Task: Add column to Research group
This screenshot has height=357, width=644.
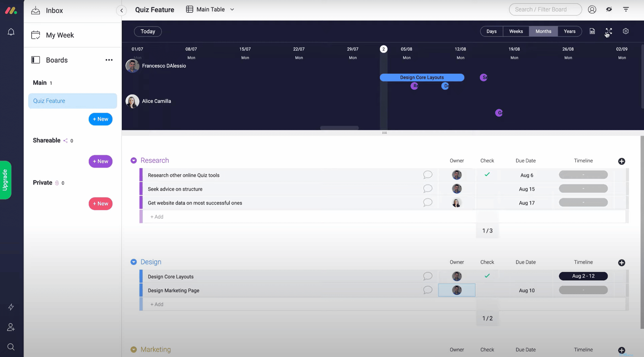Action: [621, 161]
